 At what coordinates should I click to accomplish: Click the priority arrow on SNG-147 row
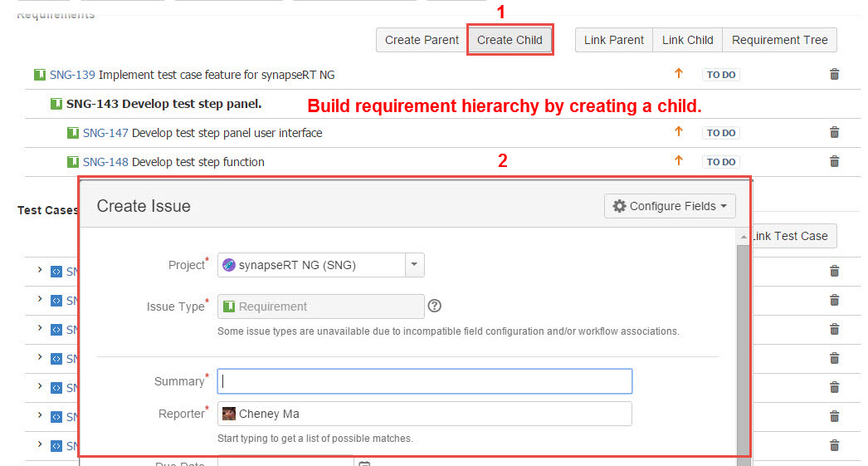coord(678,132)
